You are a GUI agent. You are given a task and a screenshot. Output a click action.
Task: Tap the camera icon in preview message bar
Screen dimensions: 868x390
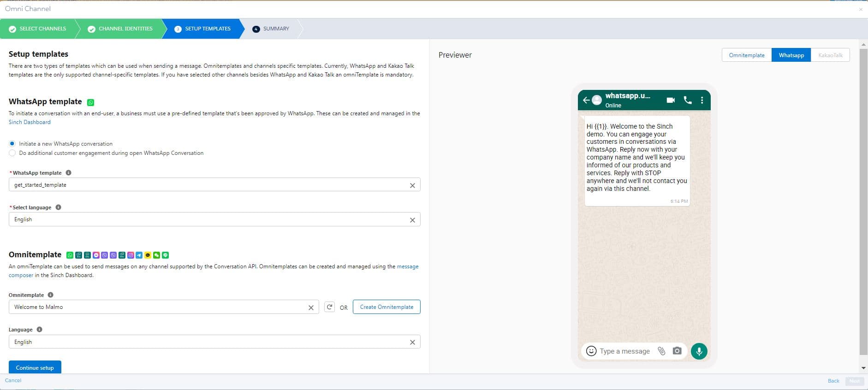(x=677, y=351)
